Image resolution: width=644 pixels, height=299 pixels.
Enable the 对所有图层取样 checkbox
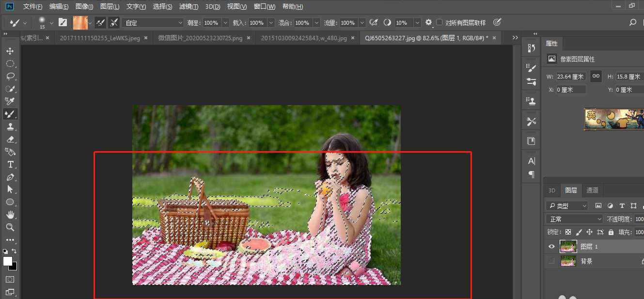(439, 22)
